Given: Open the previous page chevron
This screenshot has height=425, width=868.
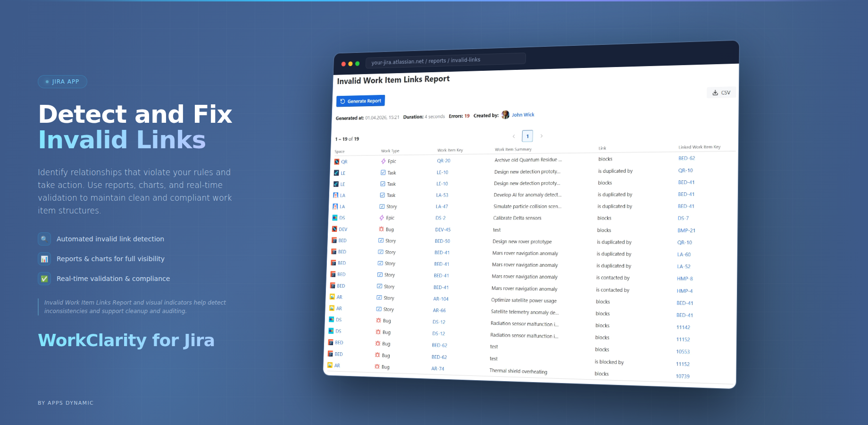Looking at the screenshot, I should click(x=514, y=136).
